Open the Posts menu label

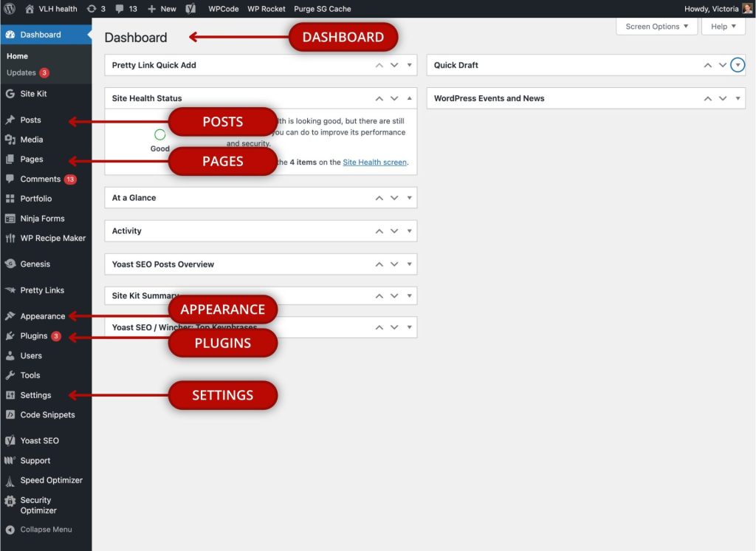[30, 120]
